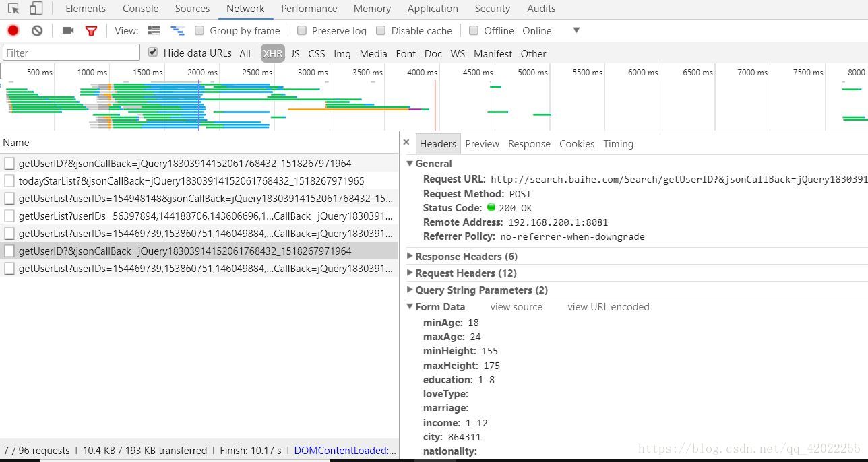Screen dimensions: 868x462
Task: Filter by Doc requests
Action: click(x=433, y=53)
